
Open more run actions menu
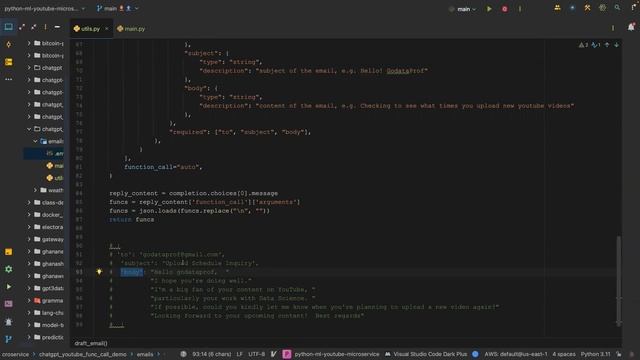[520, 9]
